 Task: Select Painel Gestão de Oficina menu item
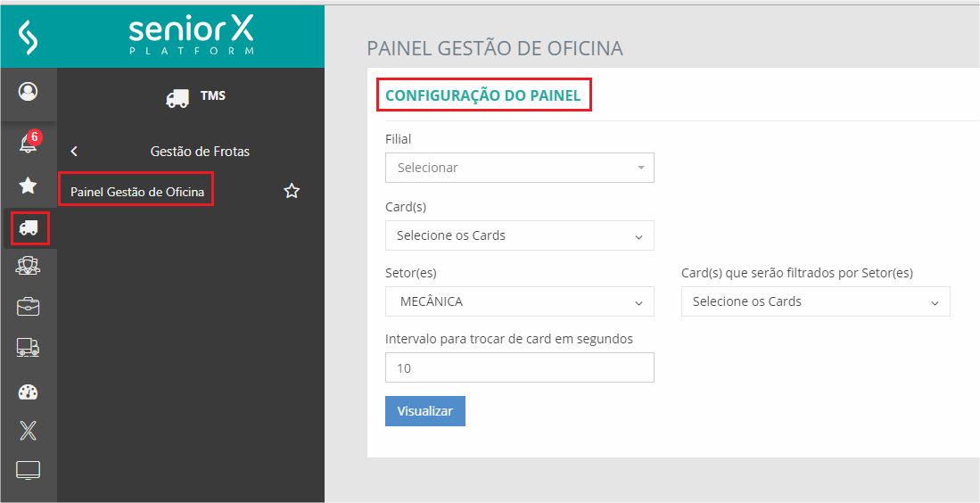[137, 191]
